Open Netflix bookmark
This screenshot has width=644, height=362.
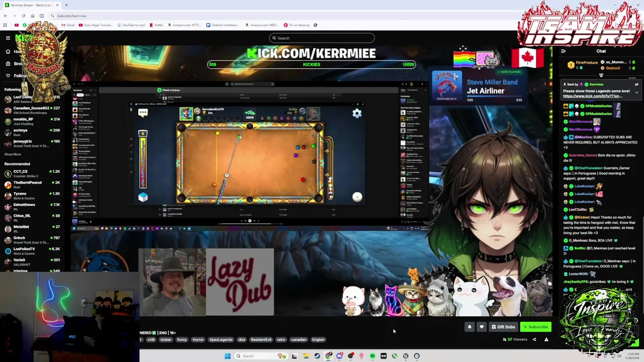click(156, 25)
